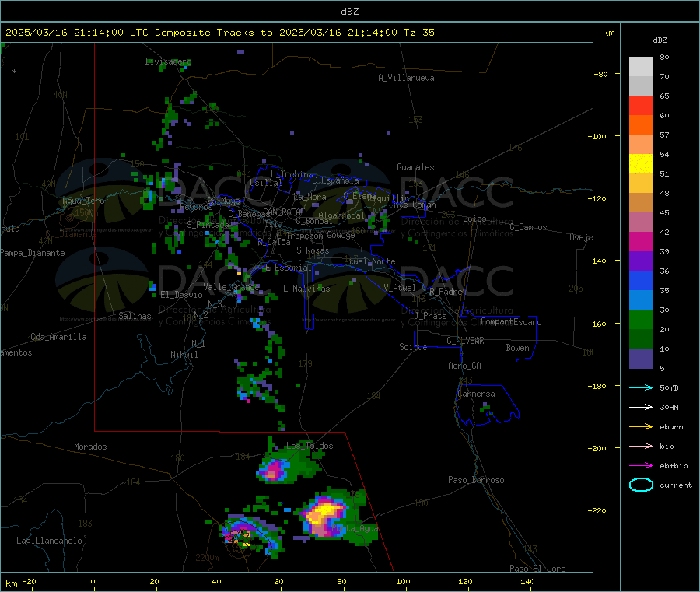Click the S_Rosas label
Screen dimensions: 700x592
(x=313, y=250)
